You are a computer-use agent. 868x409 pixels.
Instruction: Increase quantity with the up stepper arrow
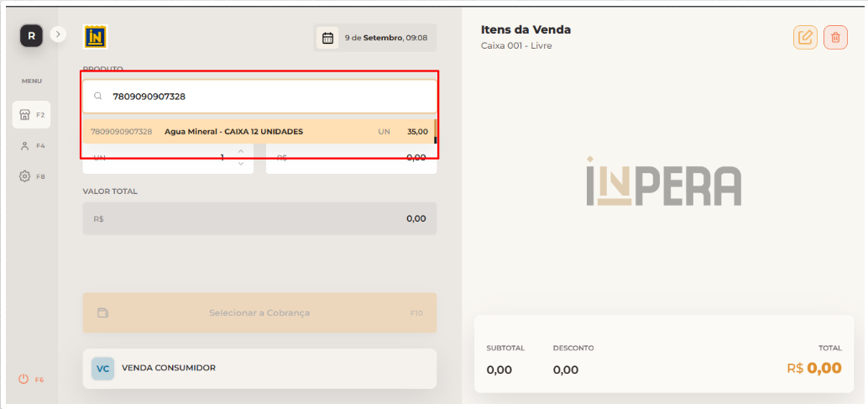[241, 151]
